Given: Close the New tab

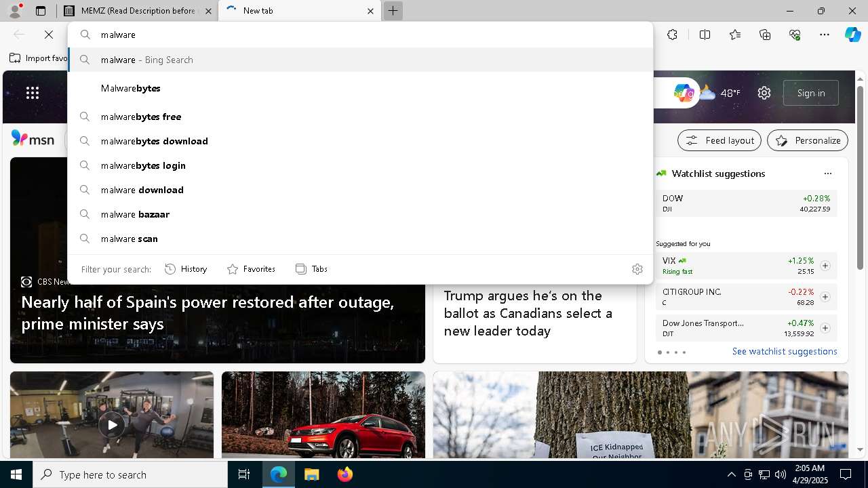Looking at the screenshot, I should click(370, 11).
